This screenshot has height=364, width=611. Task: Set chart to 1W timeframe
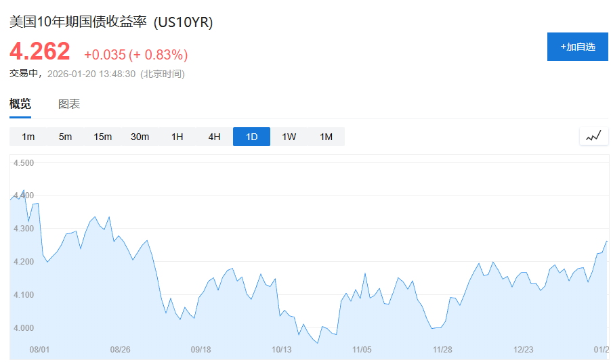(x=289, y=137)
